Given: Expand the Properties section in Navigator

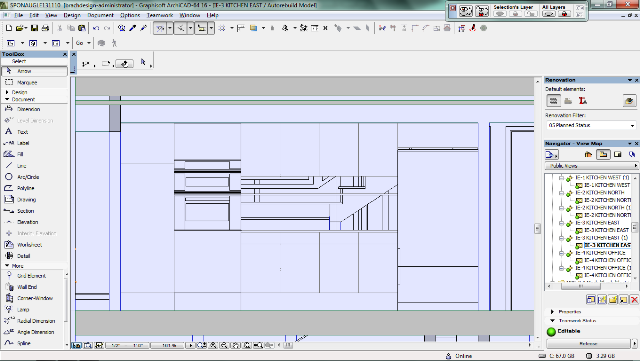Looking at the screenshot, I should pyautogui.click(x=552, y=312).
